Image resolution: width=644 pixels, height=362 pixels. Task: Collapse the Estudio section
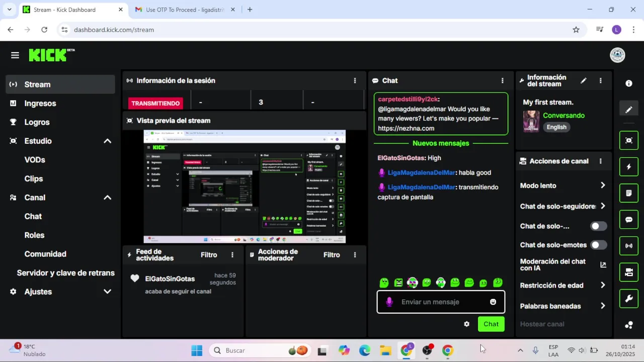[107, 141]
